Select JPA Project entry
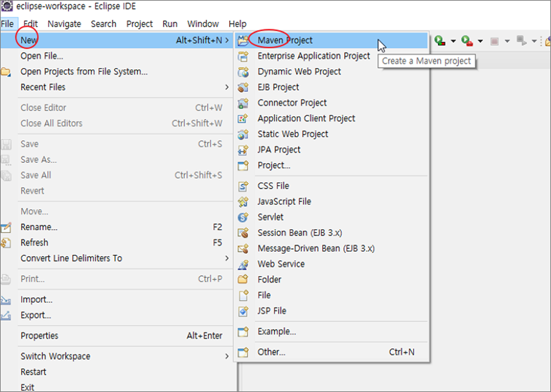 (x=279, y=150)
